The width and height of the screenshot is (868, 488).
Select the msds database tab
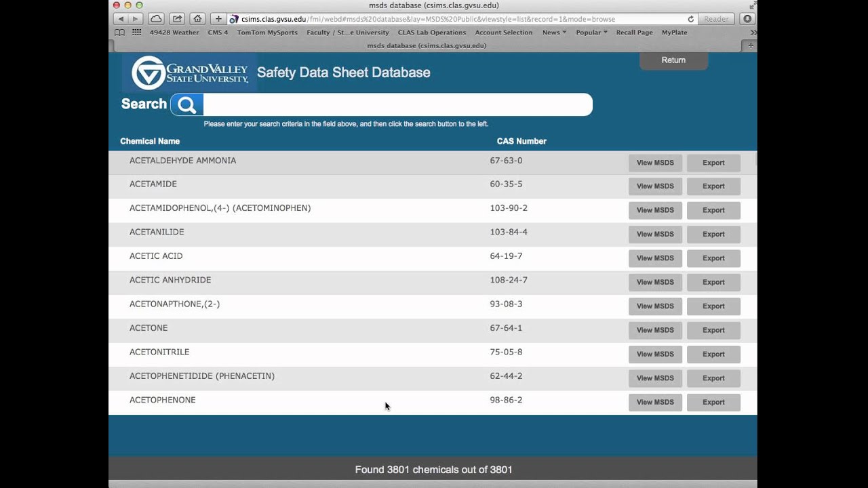[427, 45]
